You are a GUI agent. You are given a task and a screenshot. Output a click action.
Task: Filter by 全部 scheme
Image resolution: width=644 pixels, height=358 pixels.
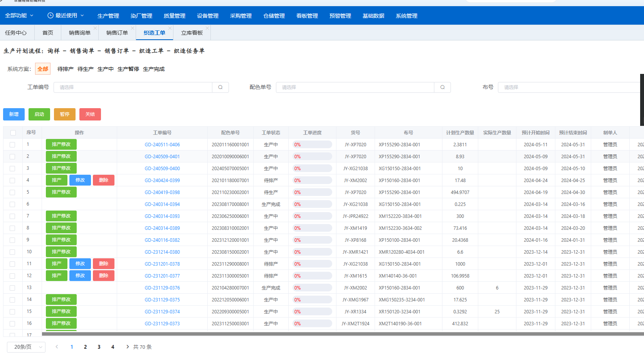[x=43, y=69]
